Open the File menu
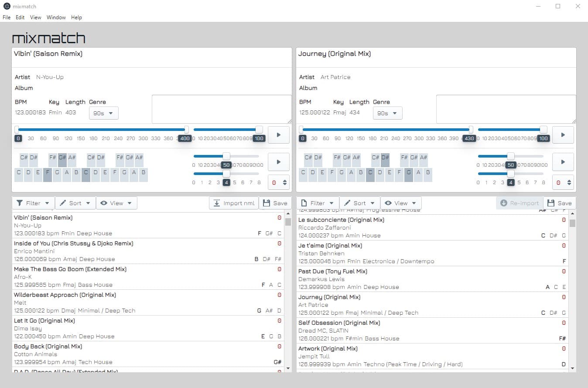Viewport: 588px width, 388px height. (7, 17)
